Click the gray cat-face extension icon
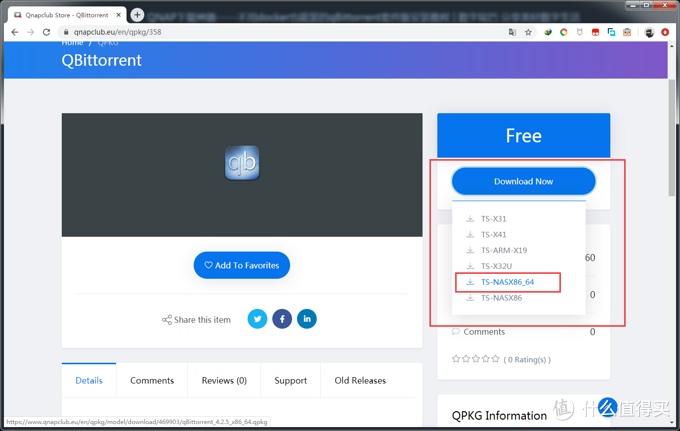Screen dimensions: 680x431 coord(579,32)
